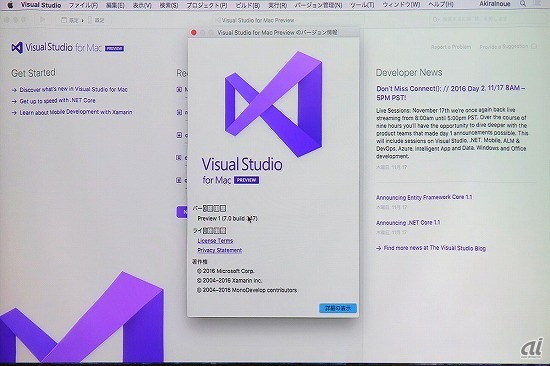Click the Provide a Suggestion link
Viewport: 550px width, 366px height.
coord(503,47)
